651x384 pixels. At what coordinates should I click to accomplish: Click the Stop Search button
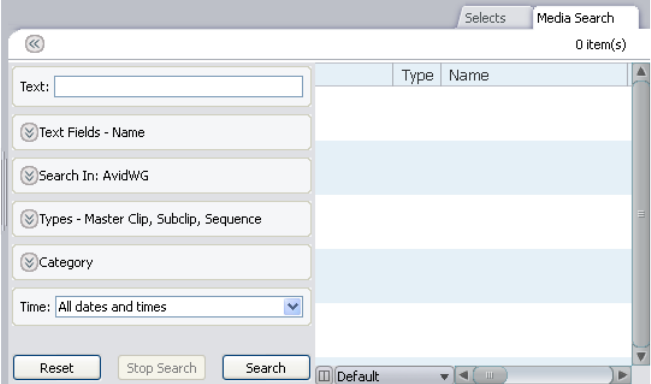[x=162, y=367]
